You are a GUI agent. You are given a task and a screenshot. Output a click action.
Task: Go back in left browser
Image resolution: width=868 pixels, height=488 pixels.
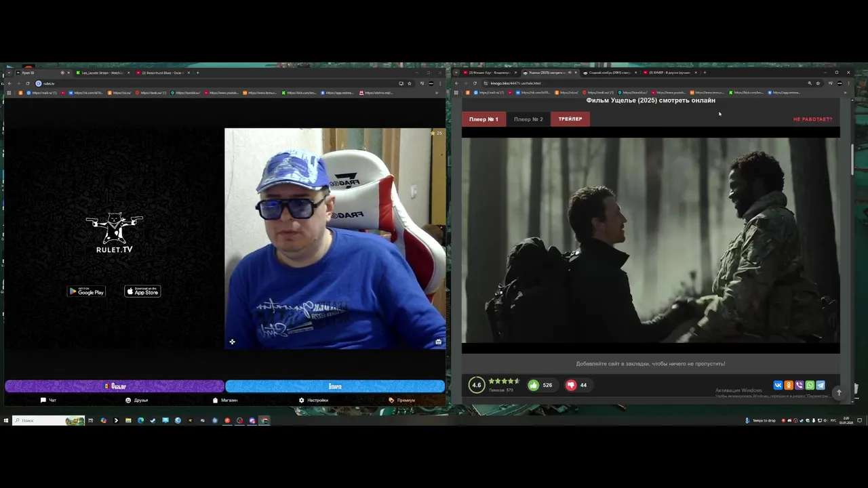(x=9, y=83)
